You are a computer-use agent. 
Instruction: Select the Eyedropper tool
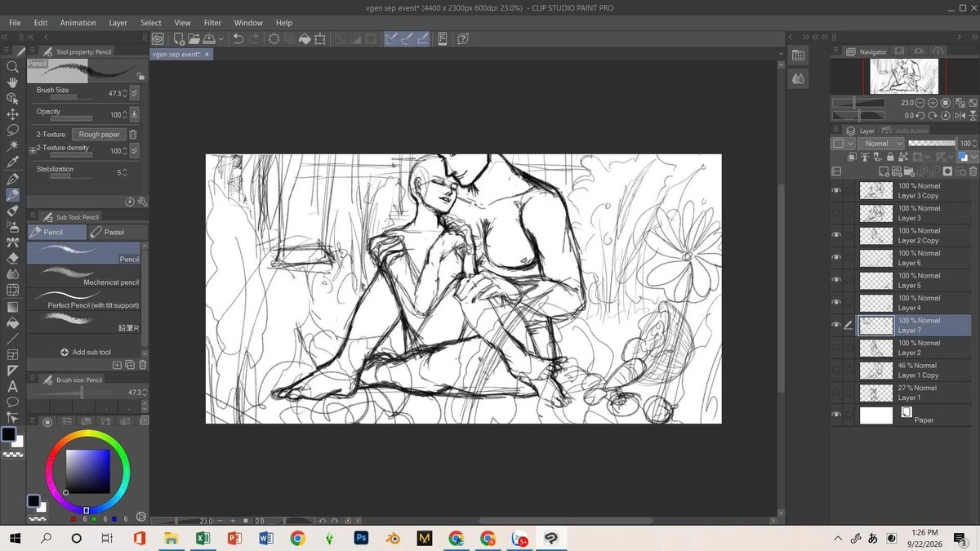click(x=12, y=162)
